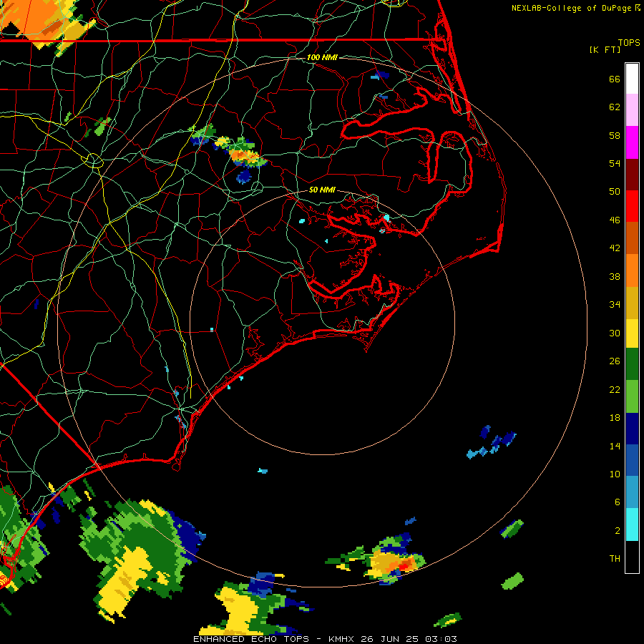Click the "100 NMI" range ring label
The image size is (644, 644).
tap(322, 57)
